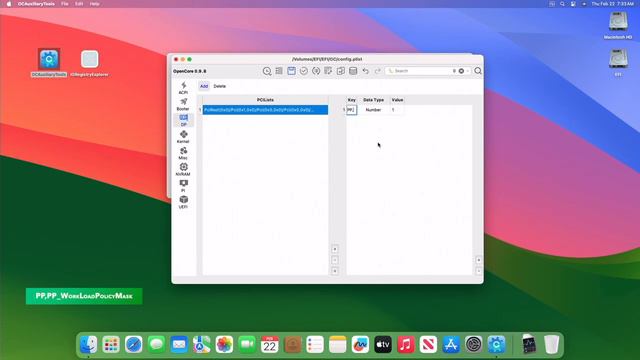Click the clock magnifier history toolbar icon
Image resolution: width=640 pixels, height=360 pixels.
coord(267,71)
